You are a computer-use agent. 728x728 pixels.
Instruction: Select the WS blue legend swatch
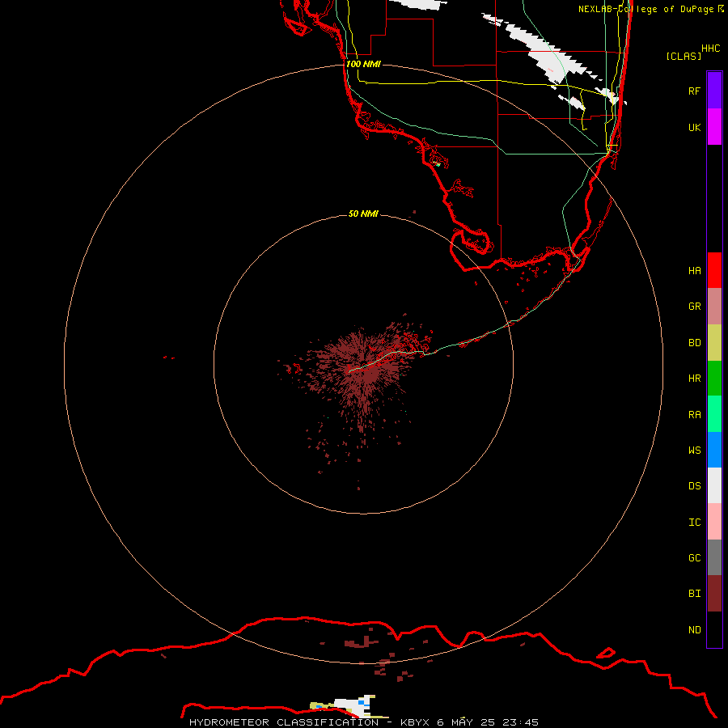714,450
